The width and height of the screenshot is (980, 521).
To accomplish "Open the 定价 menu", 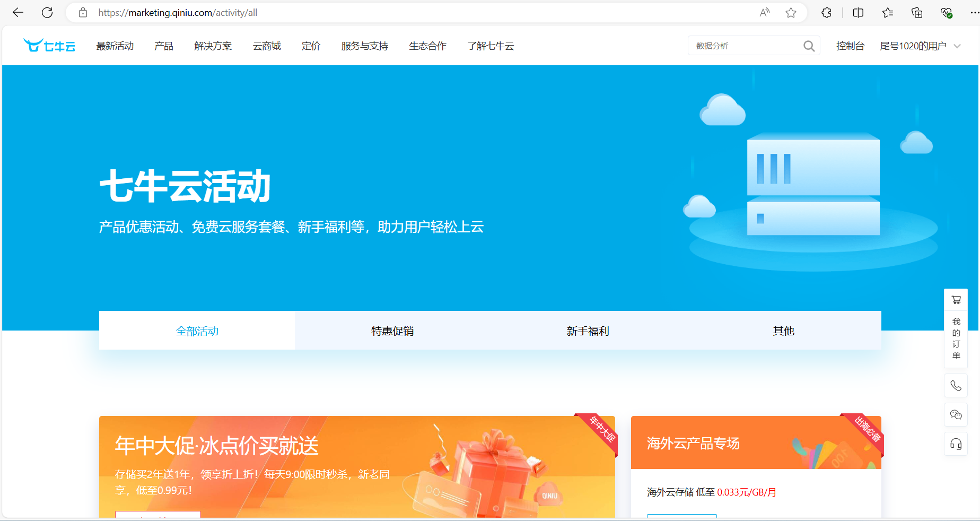I will click(311, 46).
